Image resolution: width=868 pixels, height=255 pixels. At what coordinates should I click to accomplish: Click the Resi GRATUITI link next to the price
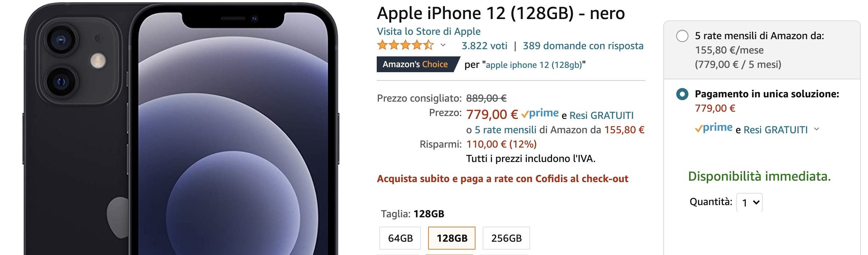coord(602,115)
